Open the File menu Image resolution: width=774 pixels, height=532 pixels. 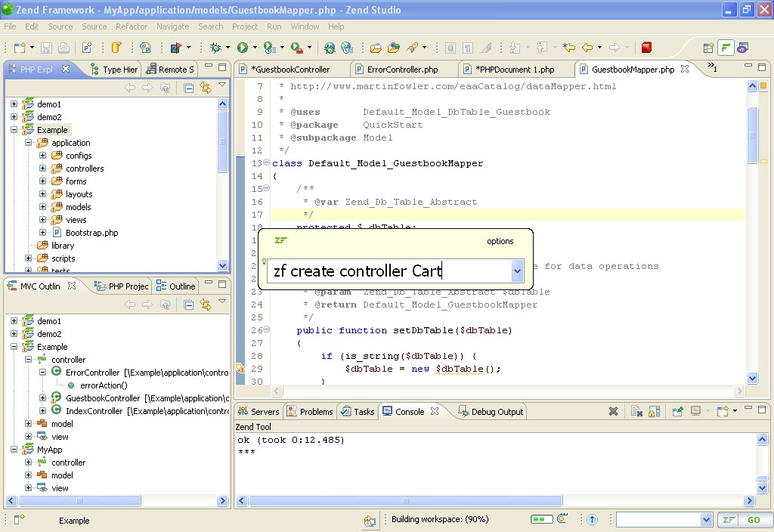[x=10, y=26]
